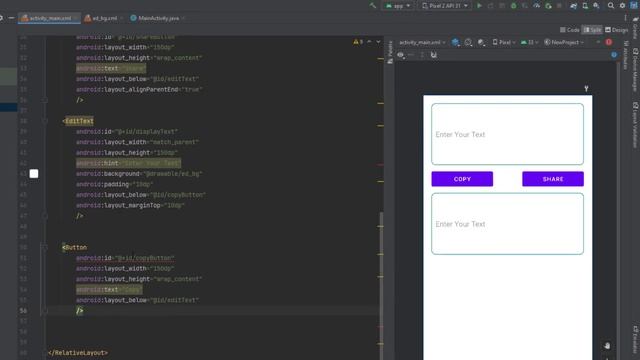Click the white color swatch in the gutter

34,174
